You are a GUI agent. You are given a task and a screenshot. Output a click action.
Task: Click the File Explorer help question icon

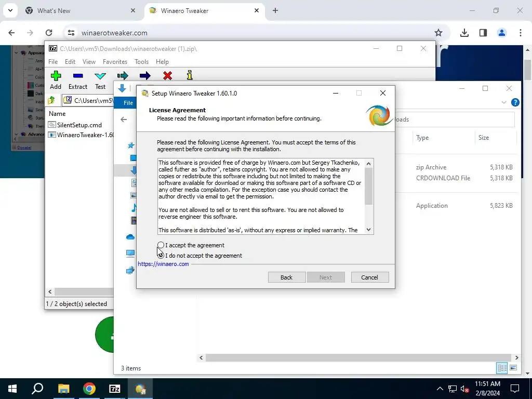pos(515,102)
